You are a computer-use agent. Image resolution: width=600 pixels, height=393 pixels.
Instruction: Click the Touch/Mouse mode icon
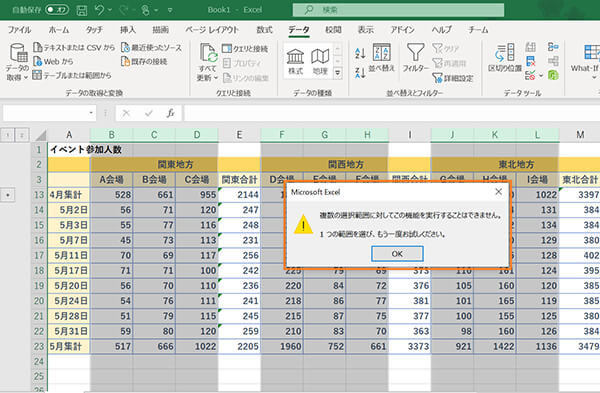click(145, 10)
